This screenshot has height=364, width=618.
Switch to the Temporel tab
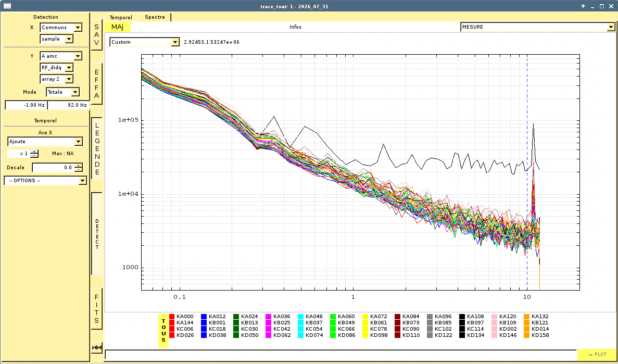(121, 17)
